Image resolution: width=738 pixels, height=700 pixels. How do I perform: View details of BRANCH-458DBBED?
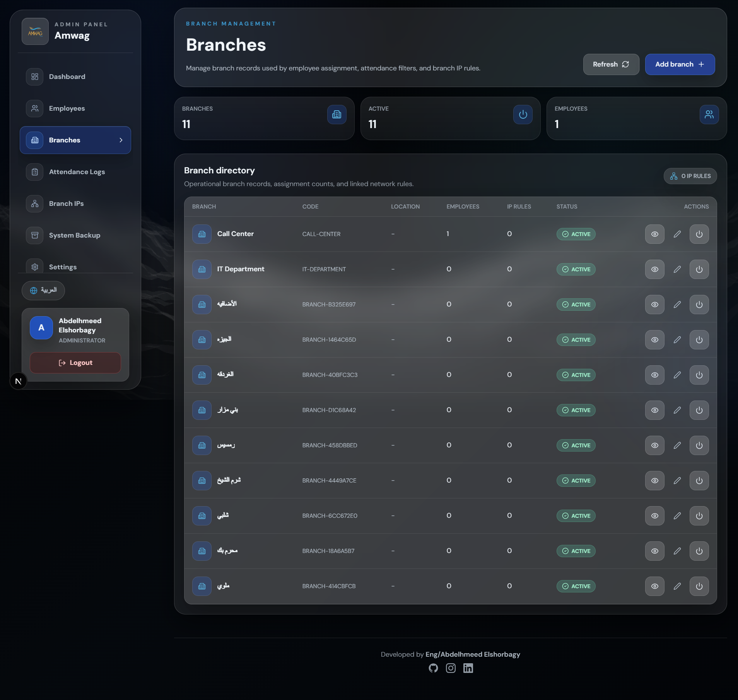click(x=655, y=445)
